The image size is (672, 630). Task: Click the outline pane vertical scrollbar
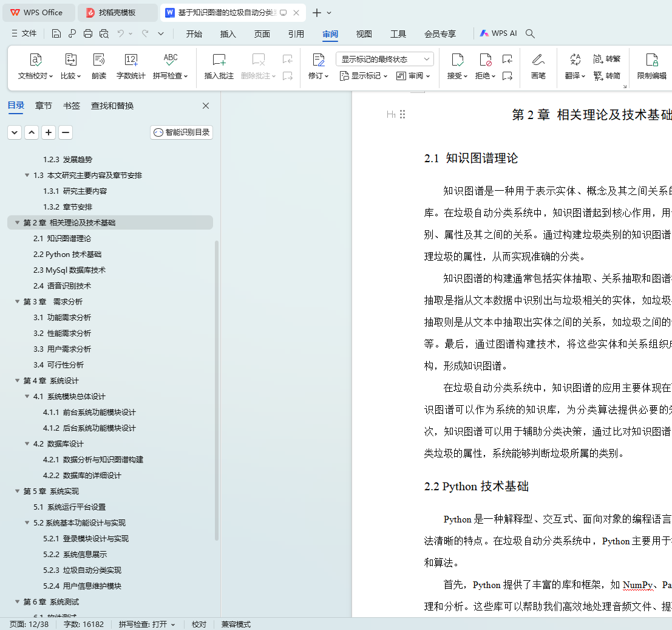tap(217, 390)
